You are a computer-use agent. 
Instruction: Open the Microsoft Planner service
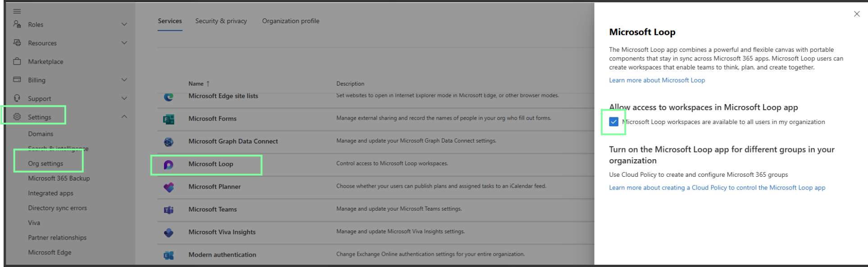point(214,187)
